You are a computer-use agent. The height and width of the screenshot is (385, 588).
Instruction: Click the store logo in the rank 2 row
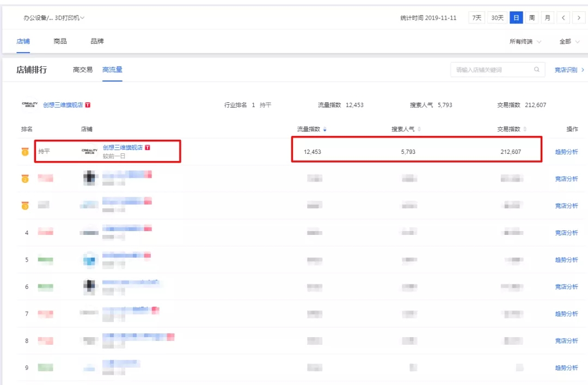(x=89, y=178)
